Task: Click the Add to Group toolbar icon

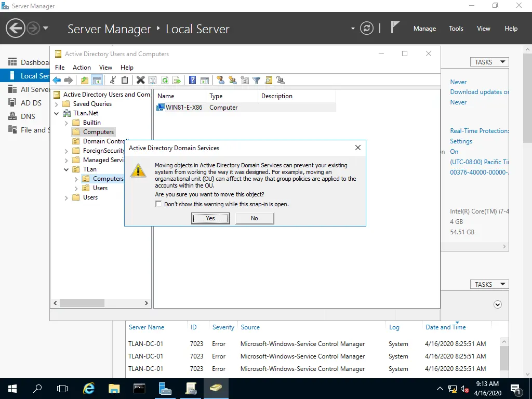Action: 281,81
